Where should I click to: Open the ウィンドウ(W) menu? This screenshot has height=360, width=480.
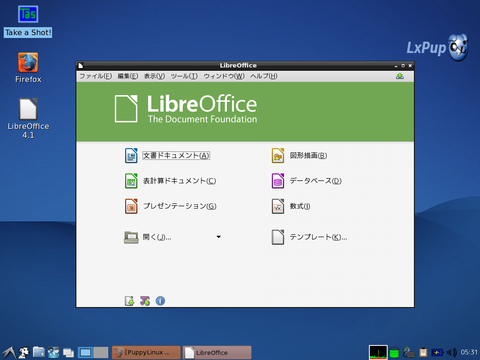coord(224,76)
